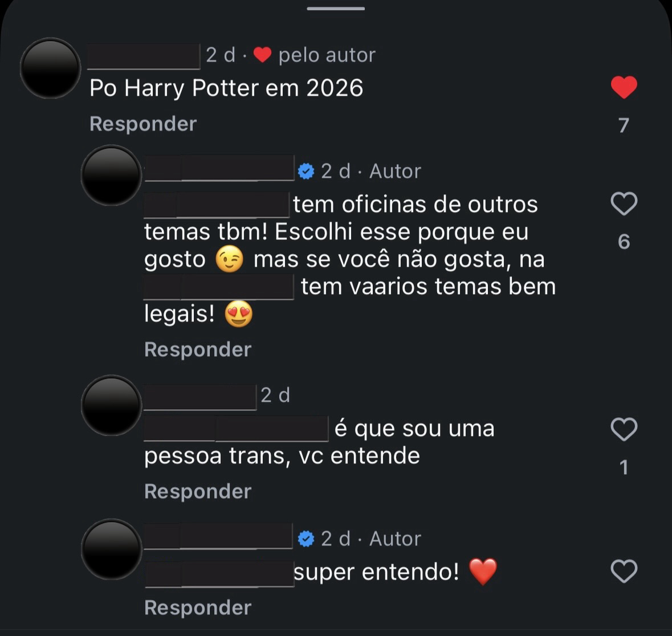Tap the red heart 'pelo autor' indicator
The width and height of the screenshot is (672, 636).
point(262,55)
